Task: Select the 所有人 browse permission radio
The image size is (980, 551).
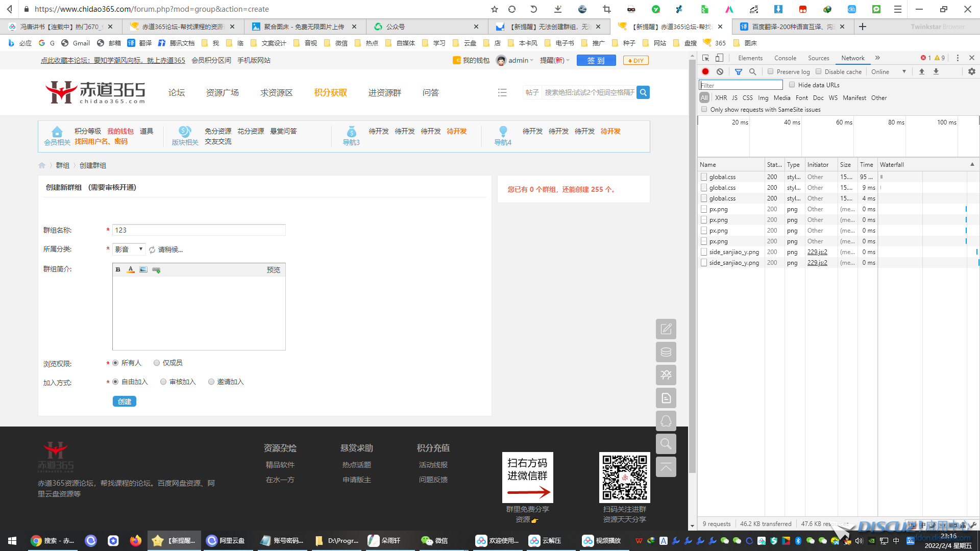Action: [115, 363]
